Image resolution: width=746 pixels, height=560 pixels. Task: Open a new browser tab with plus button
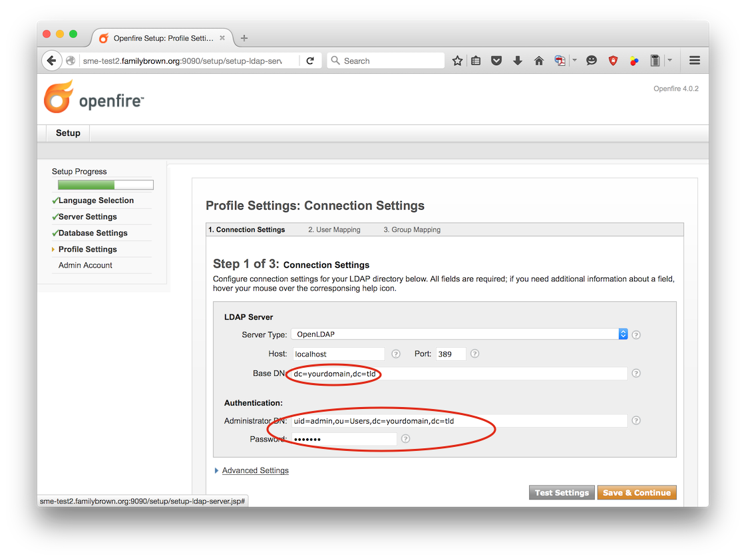click(x=244, y=38)
